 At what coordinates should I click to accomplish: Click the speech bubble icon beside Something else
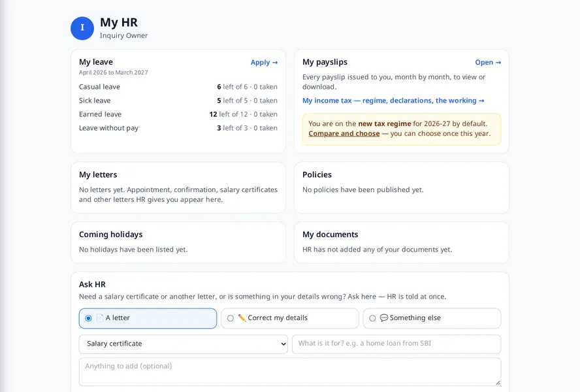pos(384,318)
